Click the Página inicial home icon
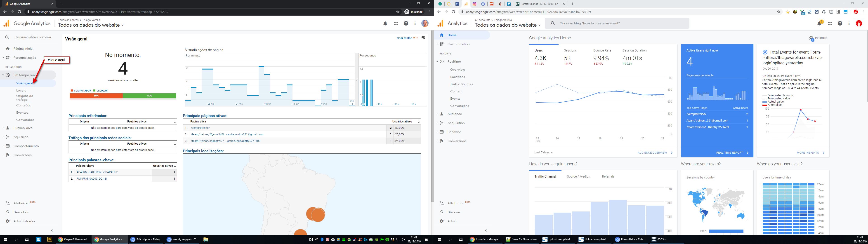868x244 pixels. pos(8,49)
